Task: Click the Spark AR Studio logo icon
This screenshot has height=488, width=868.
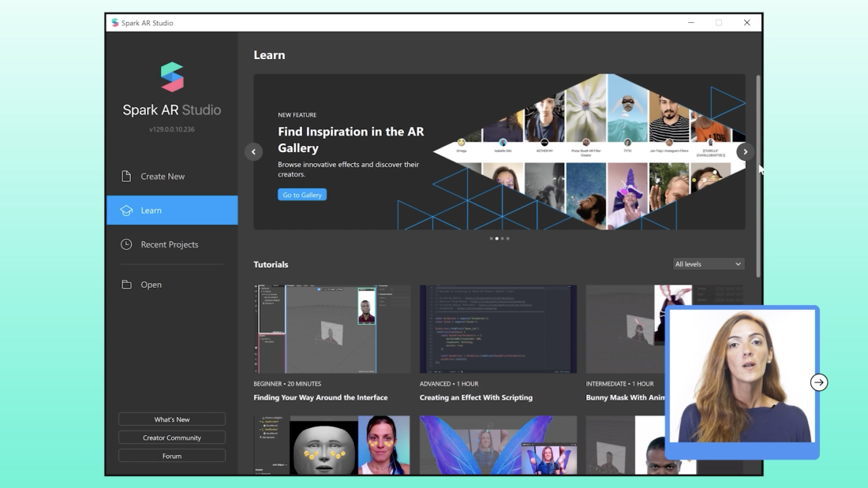Action: pos(172,77)
